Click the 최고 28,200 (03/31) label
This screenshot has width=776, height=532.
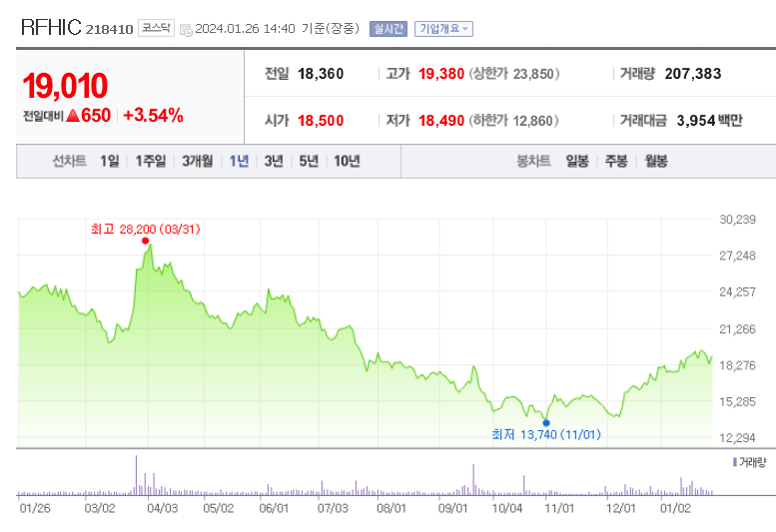pyautogui.click(x=146, y=229)
